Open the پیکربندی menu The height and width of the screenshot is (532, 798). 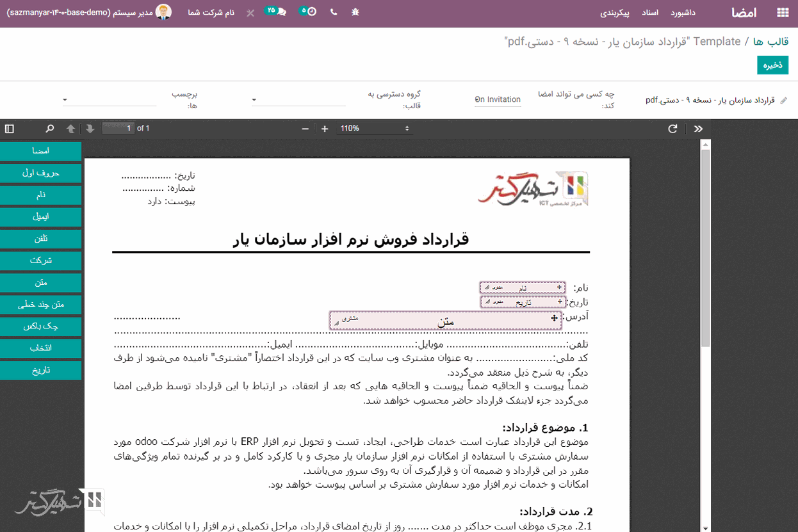(x=615, y=13)
